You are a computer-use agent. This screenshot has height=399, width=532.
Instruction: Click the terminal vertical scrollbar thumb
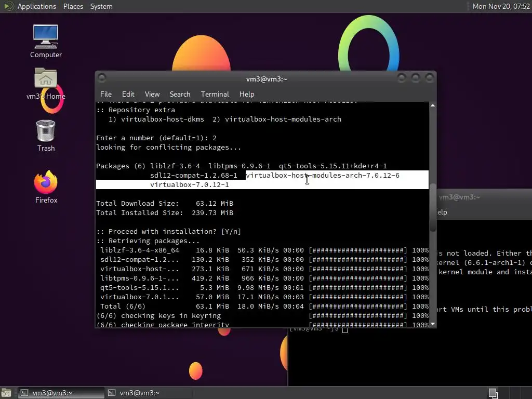433,208
